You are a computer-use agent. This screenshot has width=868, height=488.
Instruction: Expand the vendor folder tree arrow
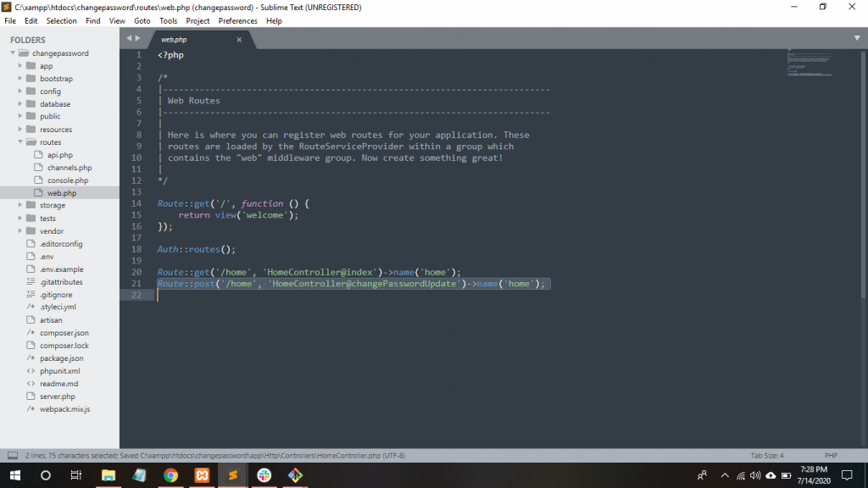coord(20,231)
